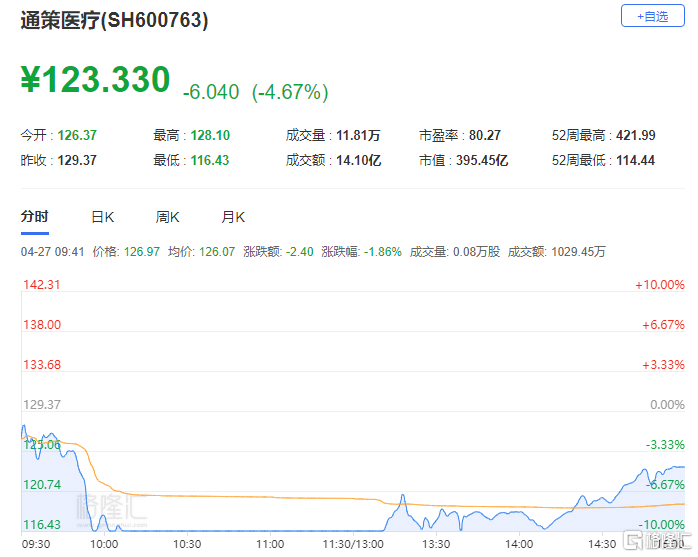Click the 11:30/13:00 time axis marker
The image size is (698, 557).
tap(353, 544)
